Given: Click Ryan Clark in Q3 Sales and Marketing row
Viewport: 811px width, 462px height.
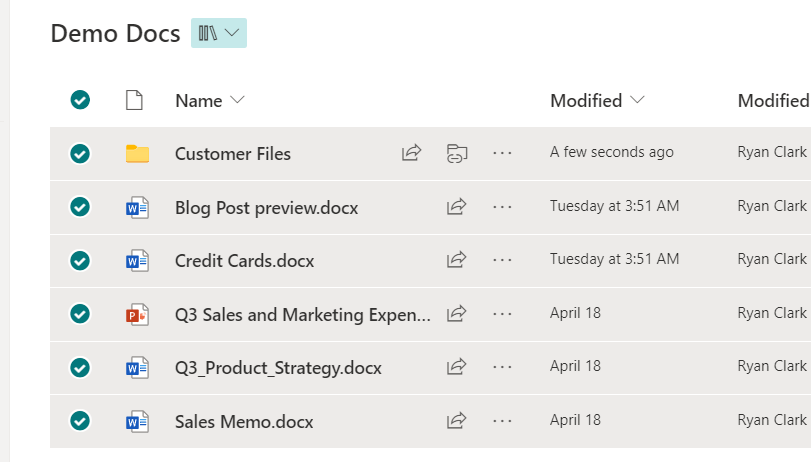Looking at the screenshot, I should (x=772, y=312).
